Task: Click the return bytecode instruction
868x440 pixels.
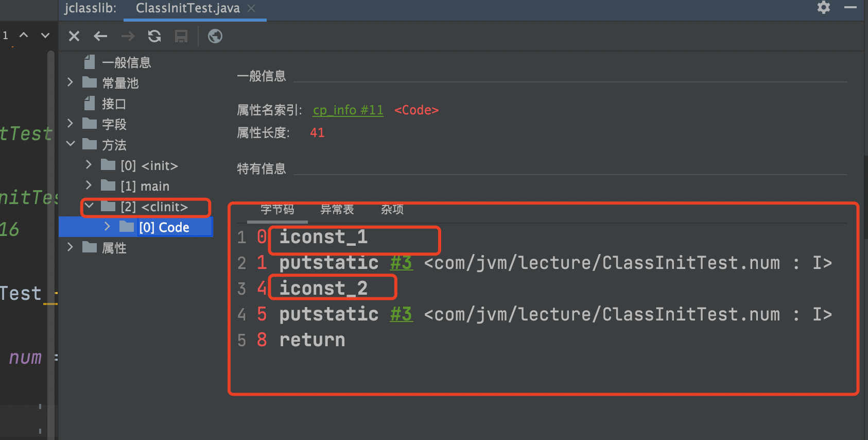Action: [x=312, y=340]
